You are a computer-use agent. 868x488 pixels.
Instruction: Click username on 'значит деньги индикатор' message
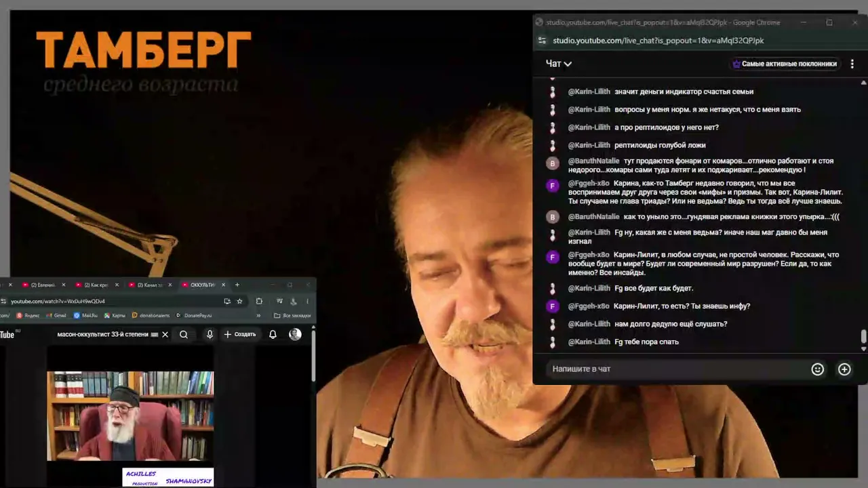point(589,91)
